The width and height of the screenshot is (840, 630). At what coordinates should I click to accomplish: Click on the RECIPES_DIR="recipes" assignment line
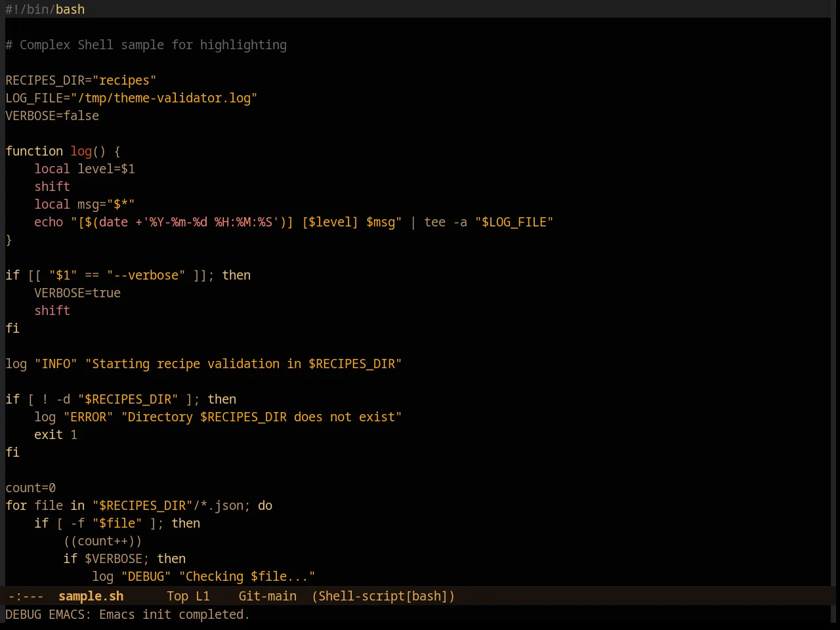tap(81, 80)
